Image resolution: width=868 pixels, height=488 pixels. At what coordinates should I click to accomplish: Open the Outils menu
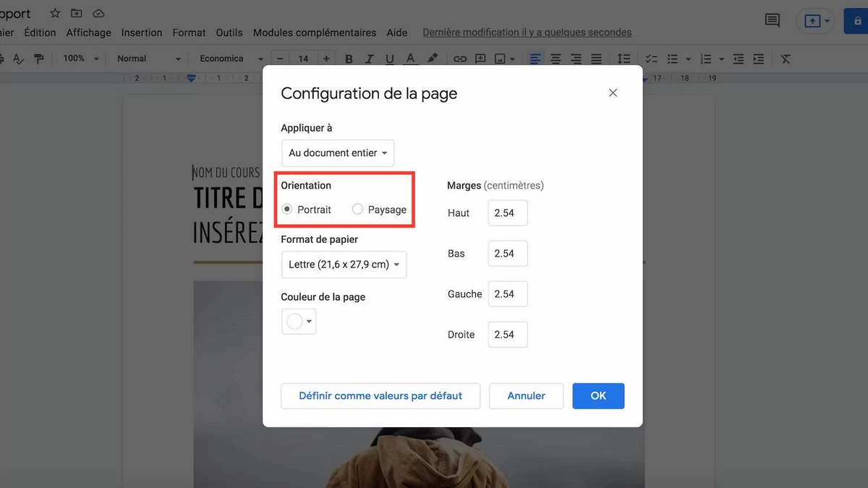229,33
